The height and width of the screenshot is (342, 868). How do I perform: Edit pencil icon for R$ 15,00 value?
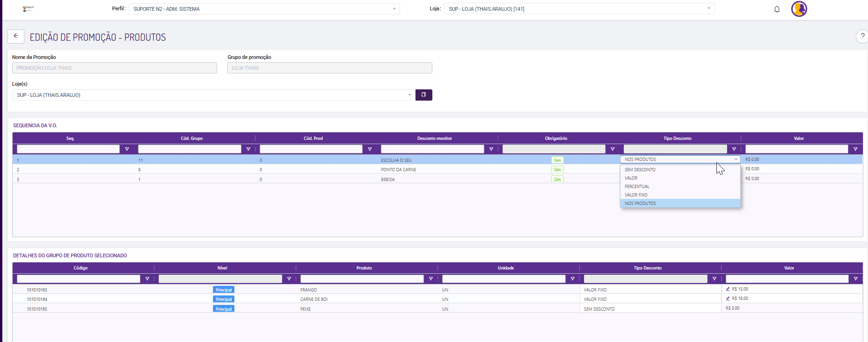tap(728, 289)
